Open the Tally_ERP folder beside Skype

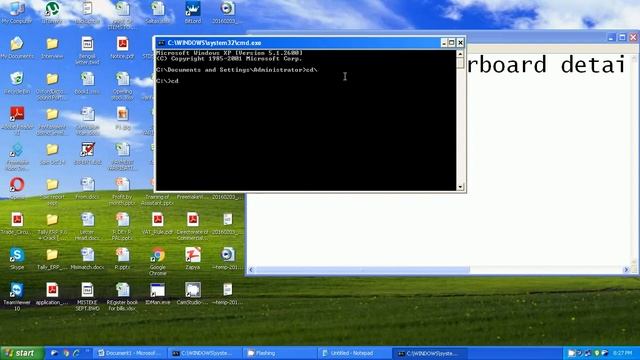coord(52,259)
